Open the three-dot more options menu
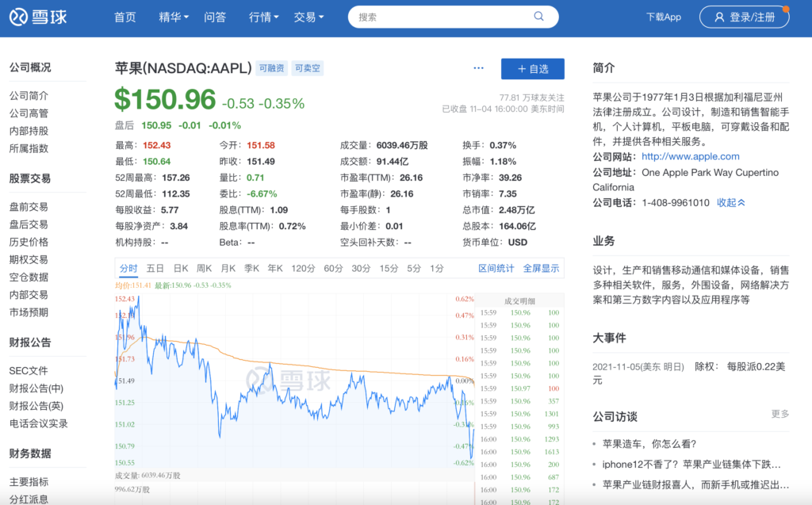This screenshot has width=812, height=505. 478,68
